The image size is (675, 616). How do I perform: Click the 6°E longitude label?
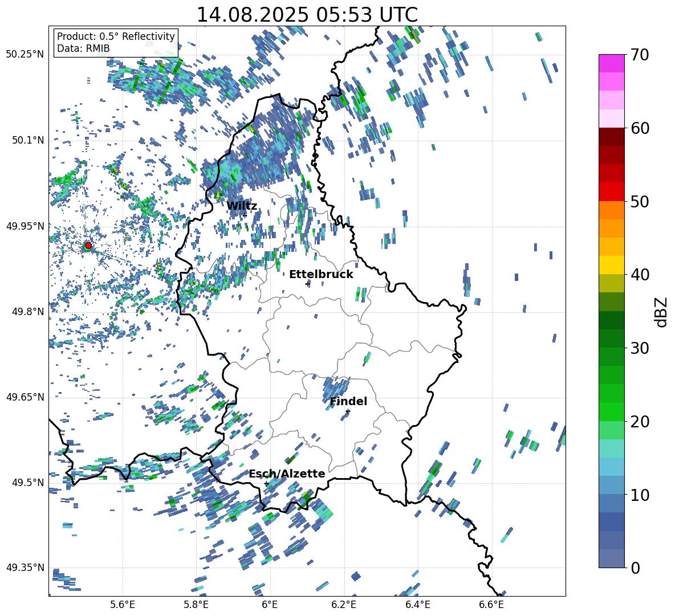coord(270,605)
